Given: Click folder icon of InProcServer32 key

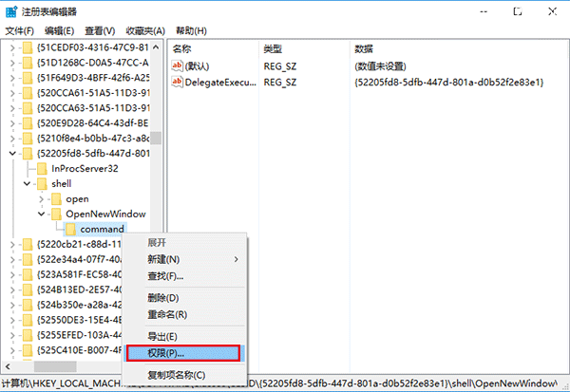Looking at the screenshot, I should tap(42, 169).
